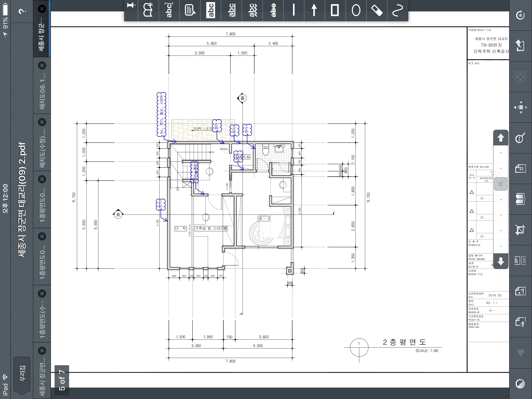Tap the 오후 12:00 clock
Screen dimensions: 532x399
pyautogui.click(x=5, y=199)
